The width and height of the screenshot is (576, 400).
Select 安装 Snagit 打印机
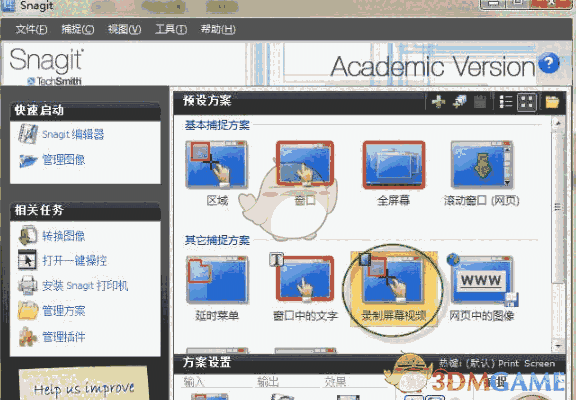click(x=85, y=286)
